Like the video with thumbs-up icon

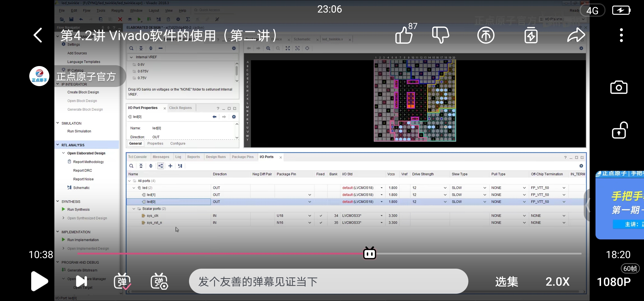pyautogui.click(x=404, y=35)
